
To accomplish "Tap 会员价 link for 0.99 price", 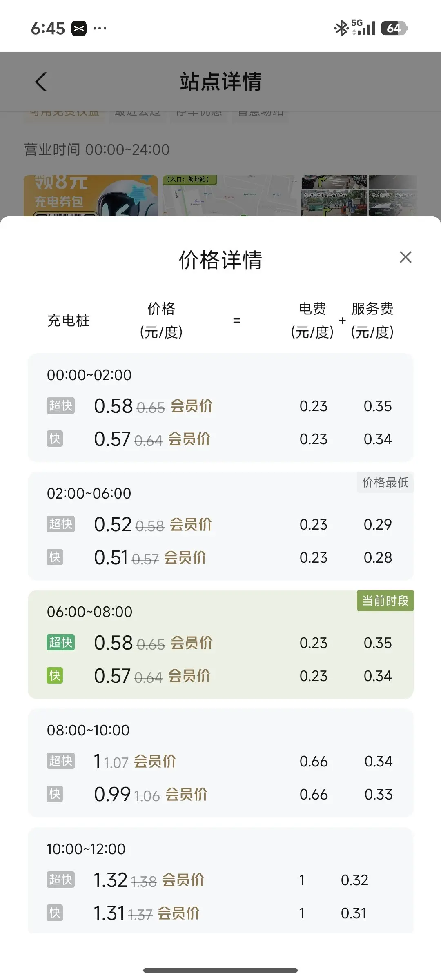I will [x=186, y=794].
